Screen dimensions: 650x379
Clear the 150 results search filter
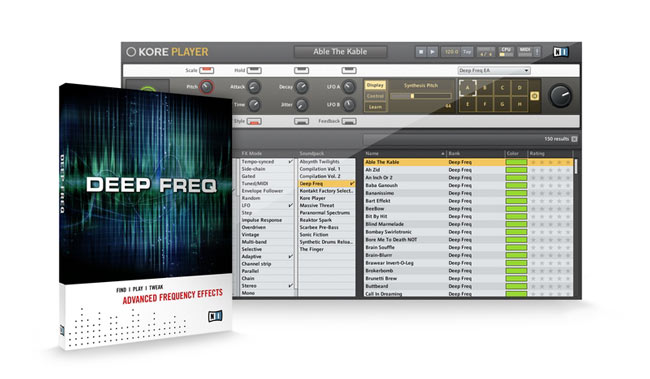[x=574, y=139]
